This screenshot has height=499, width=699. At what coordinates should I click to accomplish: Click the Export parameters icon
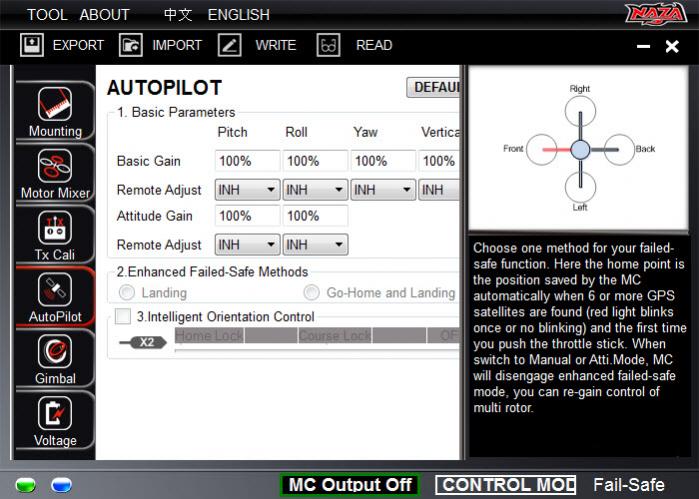tap(32, 45)
